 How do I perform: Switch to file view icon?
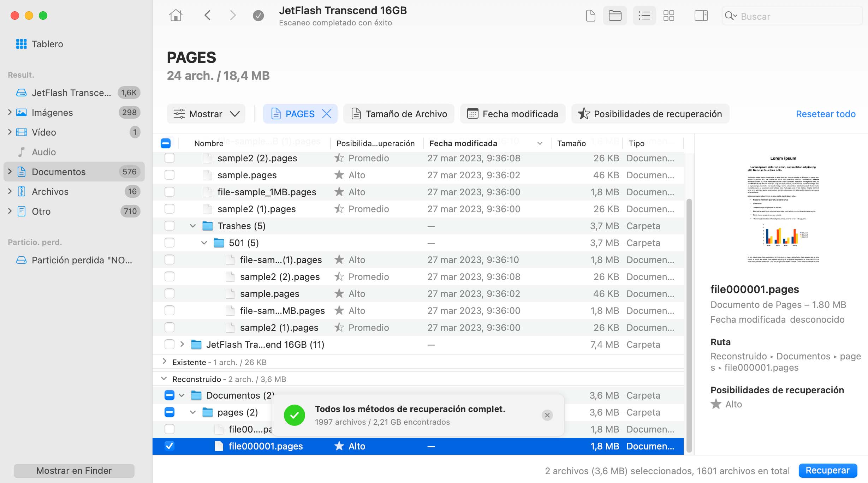coord(591,16)
